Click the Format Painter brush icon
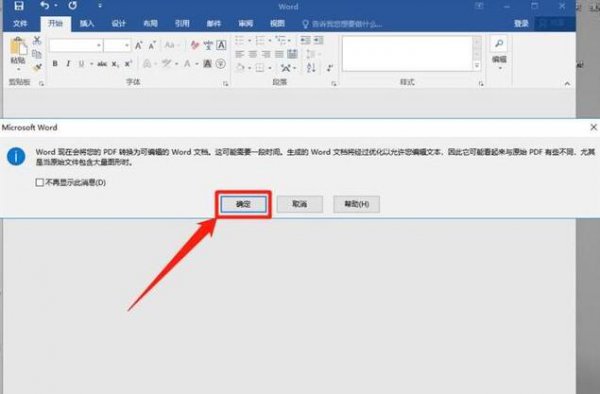This screenshot has width=600, height=394. point(37,68)
